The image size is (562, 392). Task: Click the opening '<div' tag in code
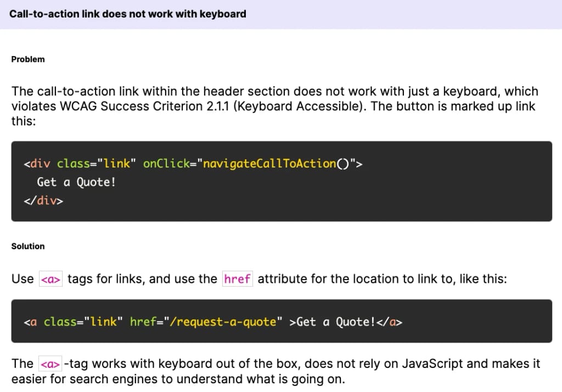pos(37,164)
